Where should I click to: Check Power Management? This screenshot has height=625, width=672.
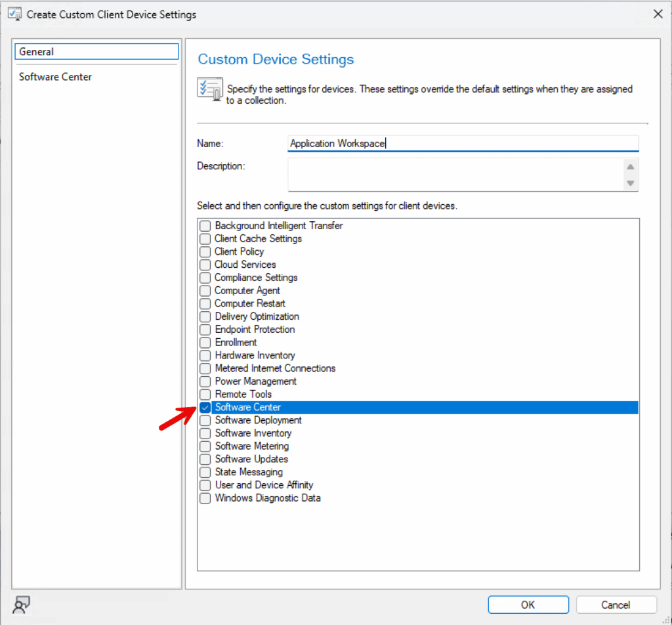click(205, 381)
